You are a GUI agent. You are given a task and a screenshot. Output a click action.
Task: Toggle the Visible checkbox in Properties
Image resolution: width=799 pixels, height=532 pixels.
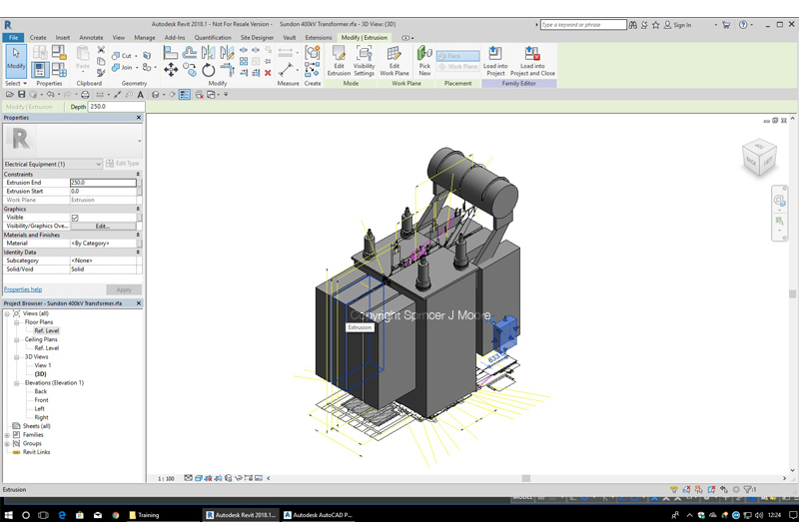point(75,218)
